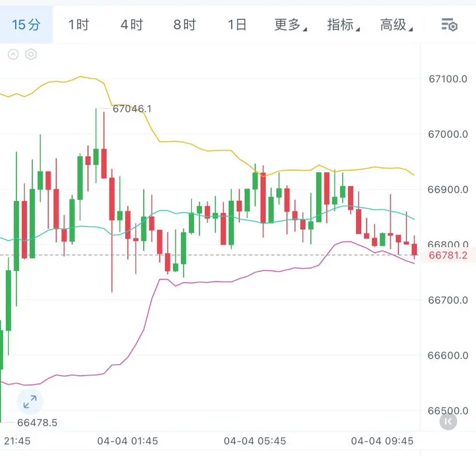
Task: Click the high price label 67046.1
Action: coord(131,109)
